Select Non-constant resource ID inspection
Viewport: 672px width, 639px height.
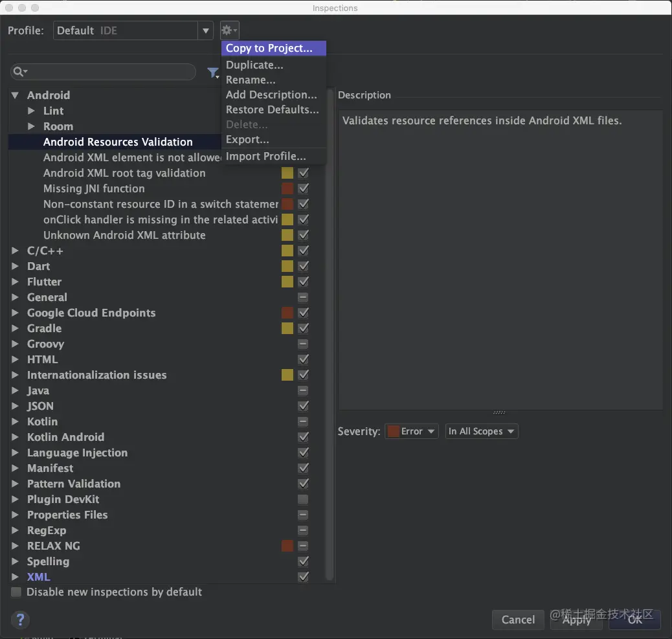[161, 204]
